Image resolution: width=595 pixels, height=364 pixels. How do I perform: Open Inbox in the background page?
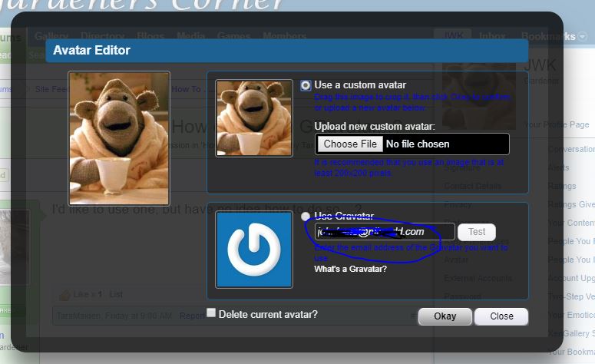click(x=492, y=36)
